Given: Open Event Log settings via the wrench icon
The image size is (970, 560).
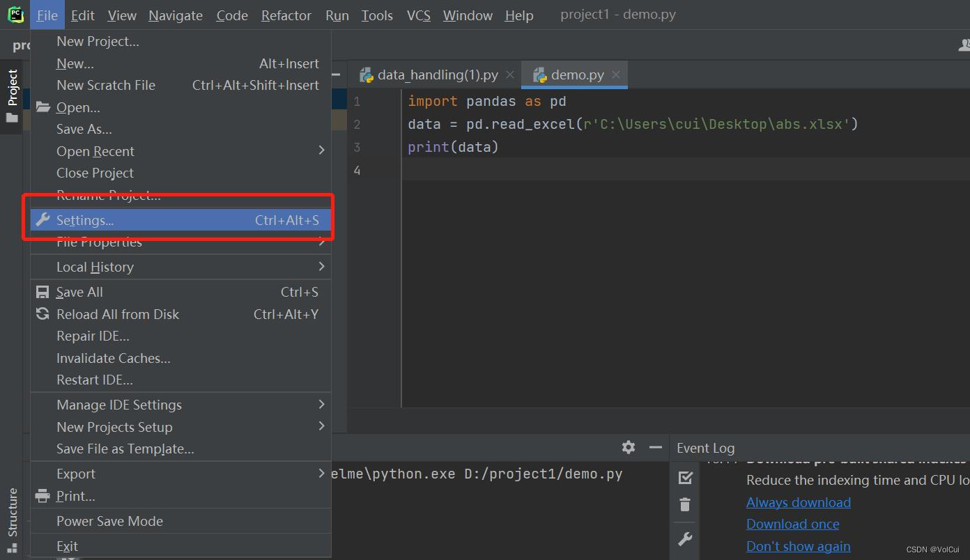Looking at the screenshot, I should point(686,538).
